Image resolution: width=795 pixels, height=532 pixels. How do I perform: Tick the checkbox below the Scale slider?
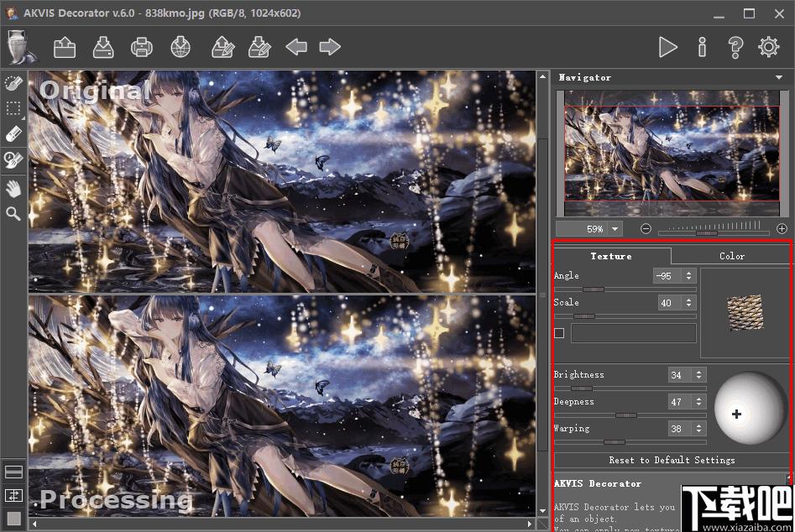(x=559, y=333)
